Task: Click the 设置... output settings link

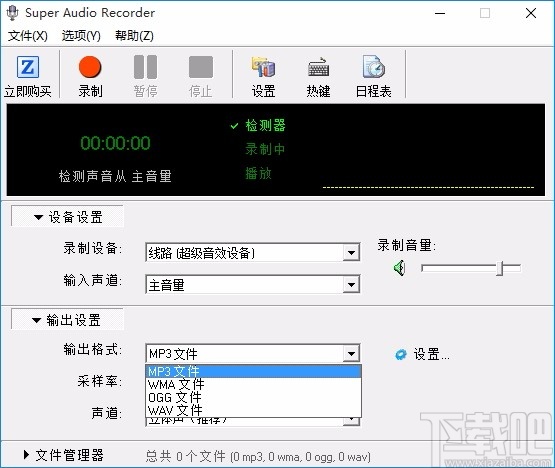Action: (431, 354)
